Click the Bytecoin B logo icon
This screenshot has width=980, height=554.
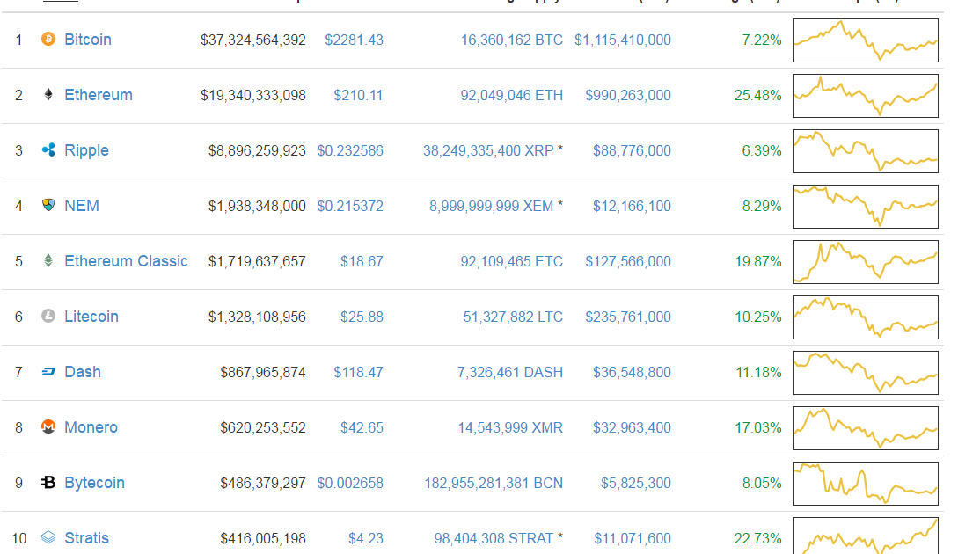coord(48,482)
